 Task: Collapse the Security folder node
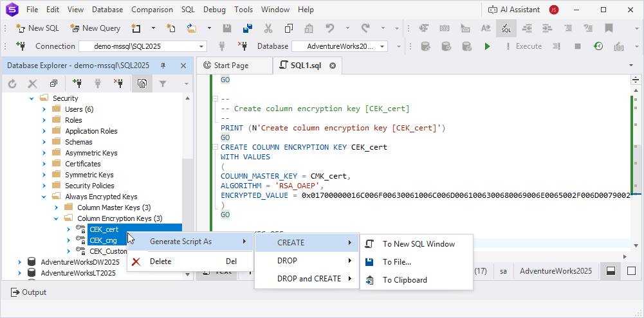point(32,98)
